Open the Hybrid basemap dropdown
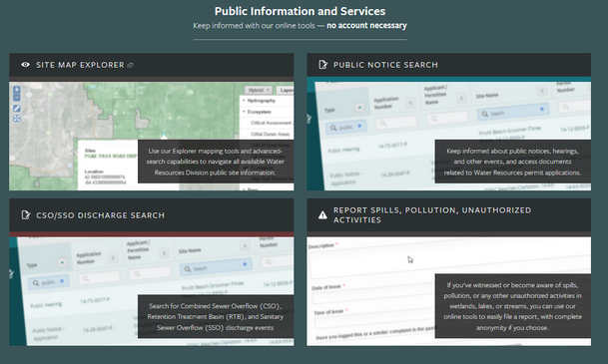The height and width of the screenshot is (364, 608). (x=259, y=90)
